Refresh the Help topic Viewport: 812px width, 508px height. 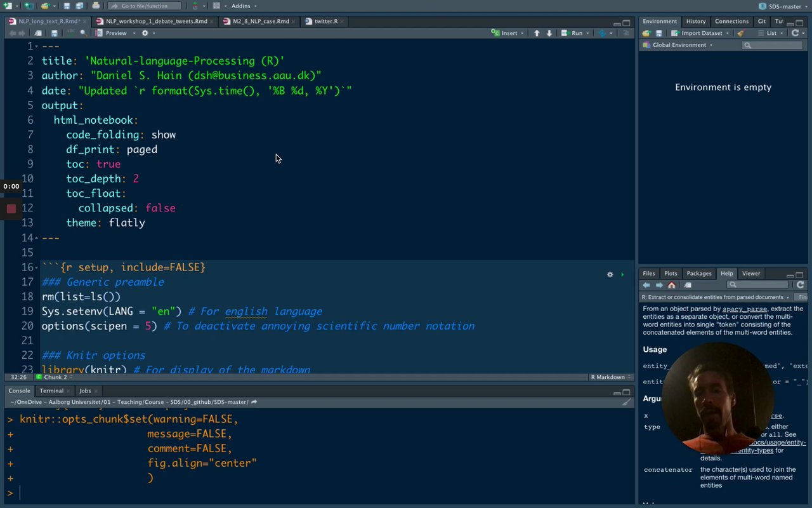[800, 285]
